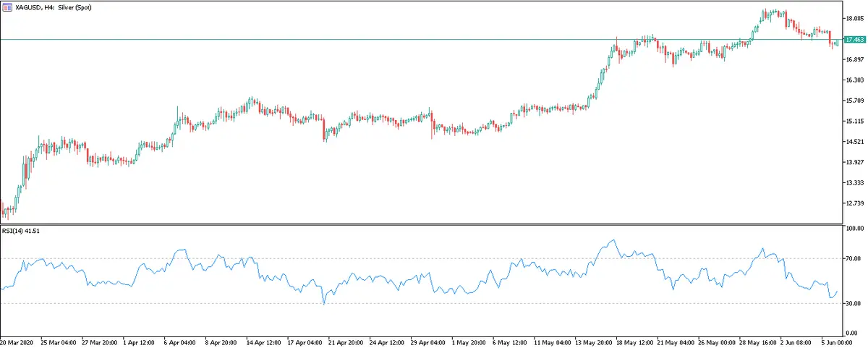
Task: Select the 20 Mar 2020 date label
Action: 17,342
